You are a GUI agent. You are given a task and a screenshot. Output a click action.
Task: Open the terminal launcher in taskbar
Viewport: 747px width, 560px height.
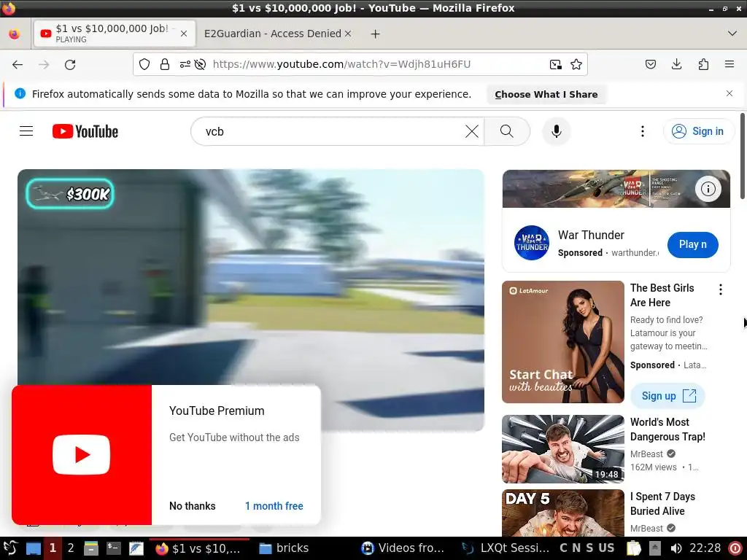tap(113, 548)
